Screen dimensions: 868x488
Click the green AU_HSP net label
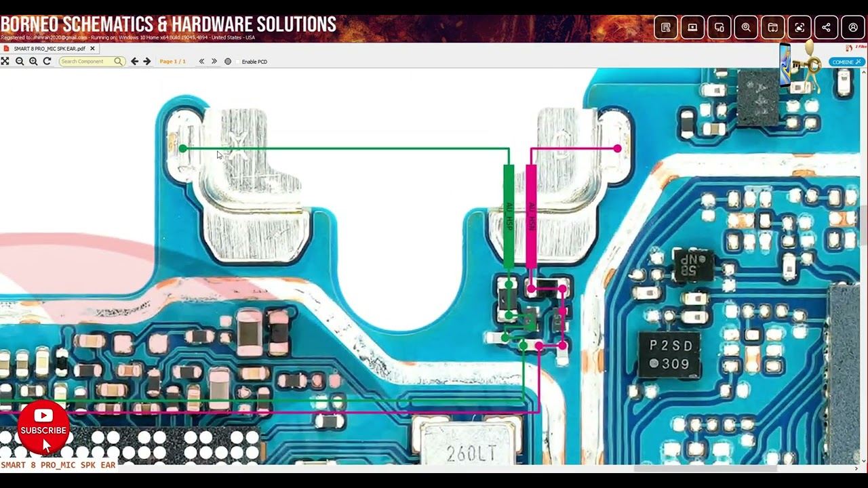point(509,215)
